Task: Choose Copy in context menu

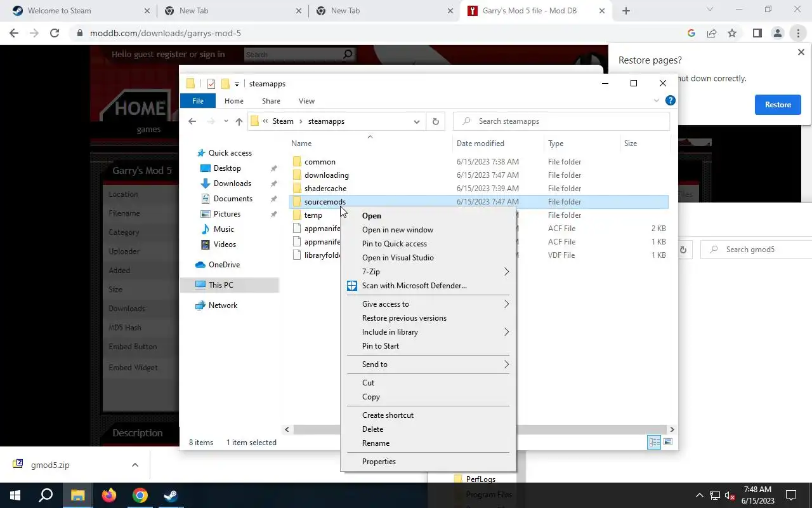Action: 428,397
